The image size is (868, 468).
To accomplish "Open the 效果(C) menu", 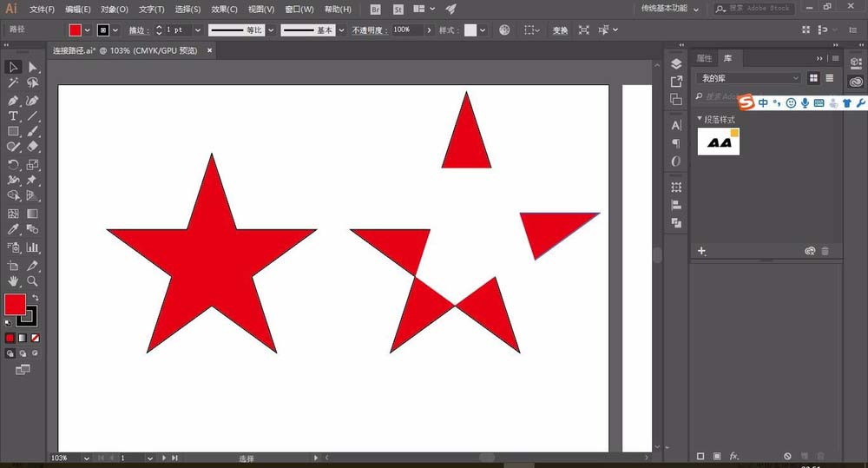I will pyautogui.click(x=224, y=9).
